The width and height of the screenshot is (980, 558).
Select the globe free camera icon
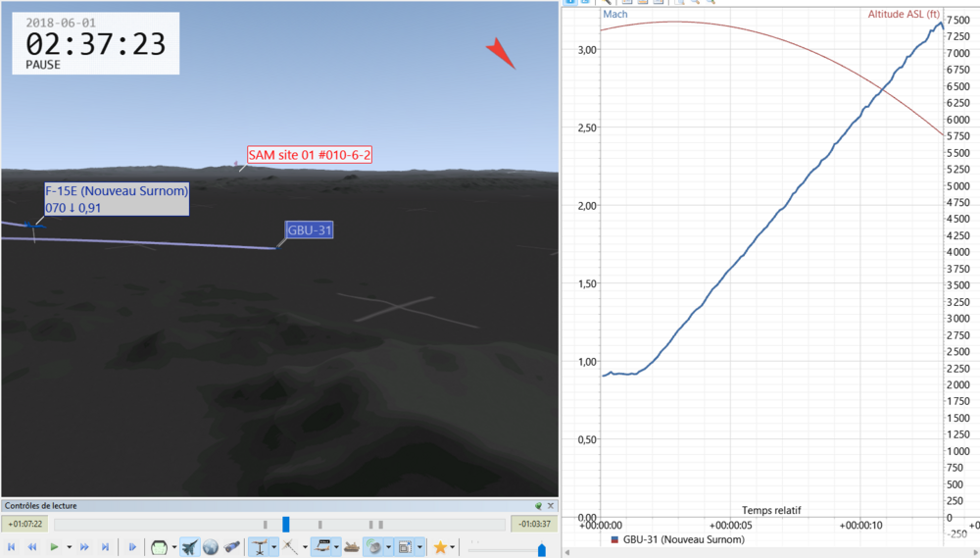[211, 547]
